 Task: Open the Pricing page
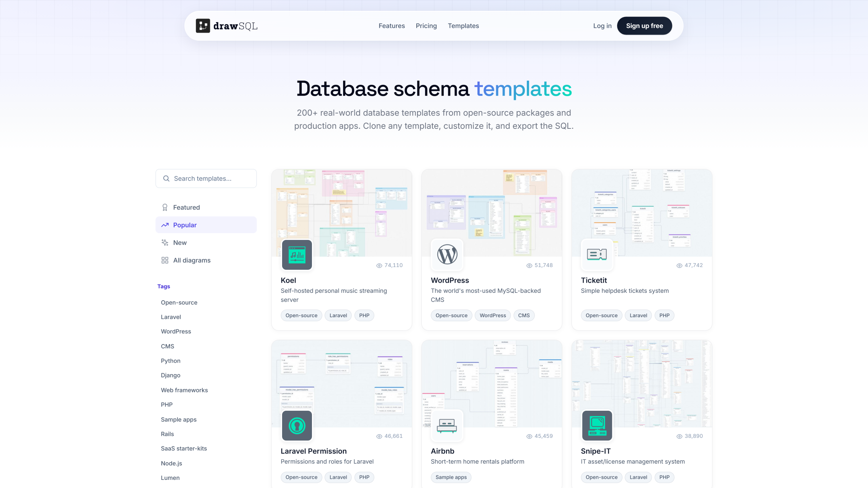(426, 26)
